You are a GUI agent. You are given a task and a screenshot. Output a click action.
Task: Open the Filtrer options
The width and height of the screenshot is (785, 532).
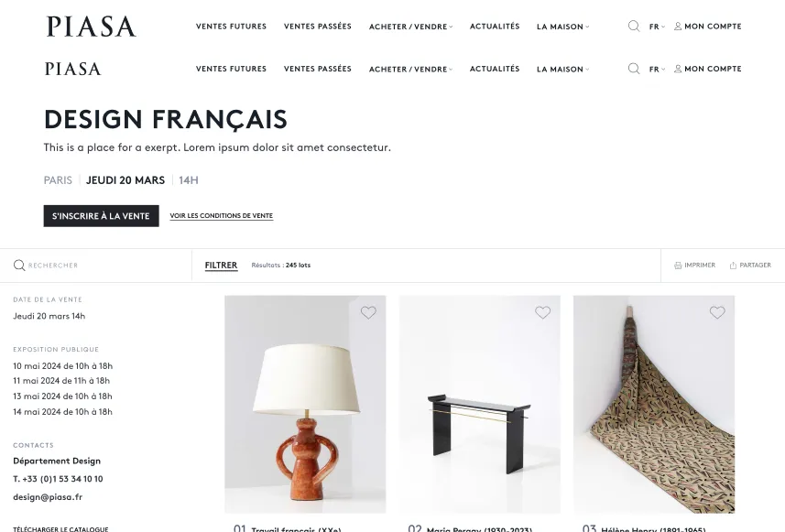click(221, 266)
